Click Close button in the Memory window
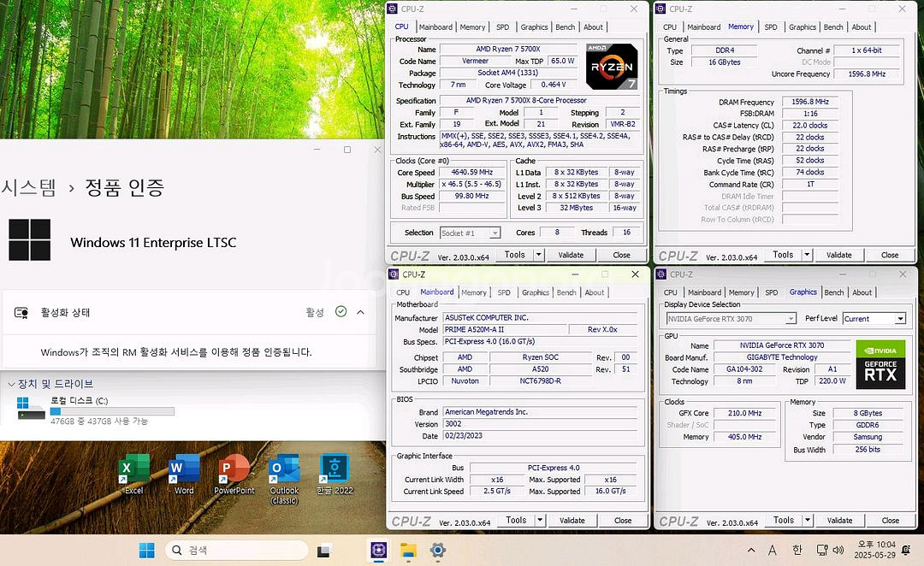 click(889, 255)
